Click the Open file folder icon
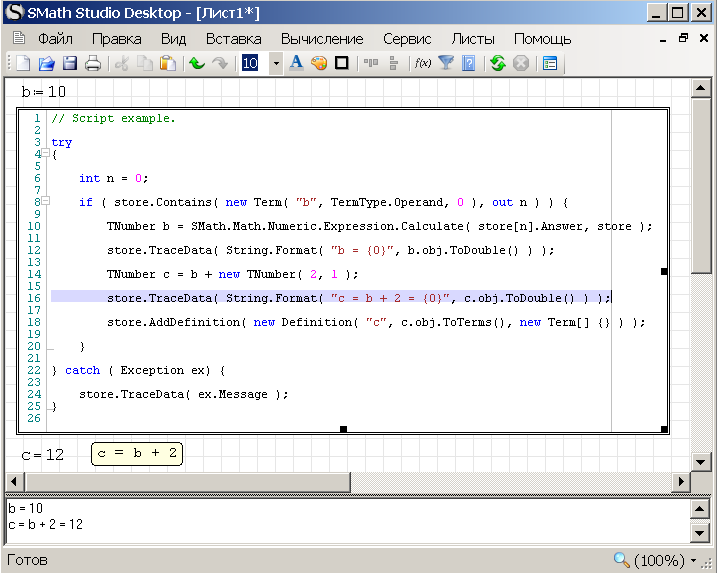 coord(46,63)
